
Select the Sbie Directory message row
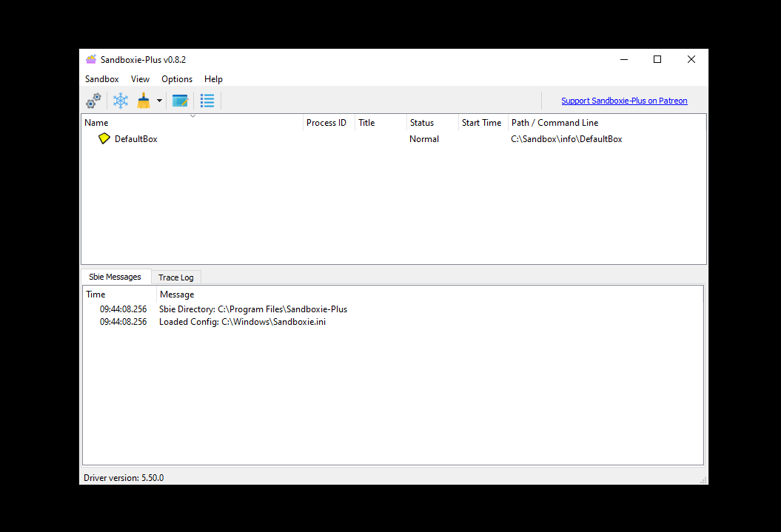click(393, 309)
